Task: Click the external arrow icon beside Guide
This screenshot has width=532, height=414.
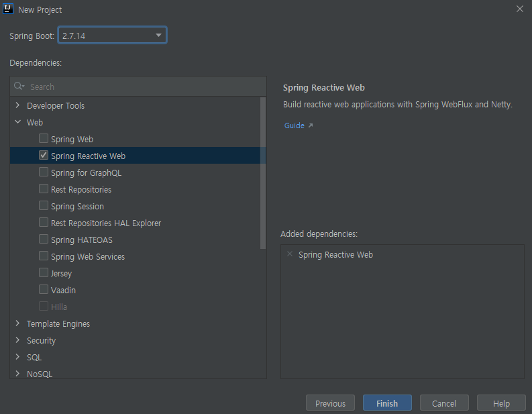Action: tap(311, 125)
